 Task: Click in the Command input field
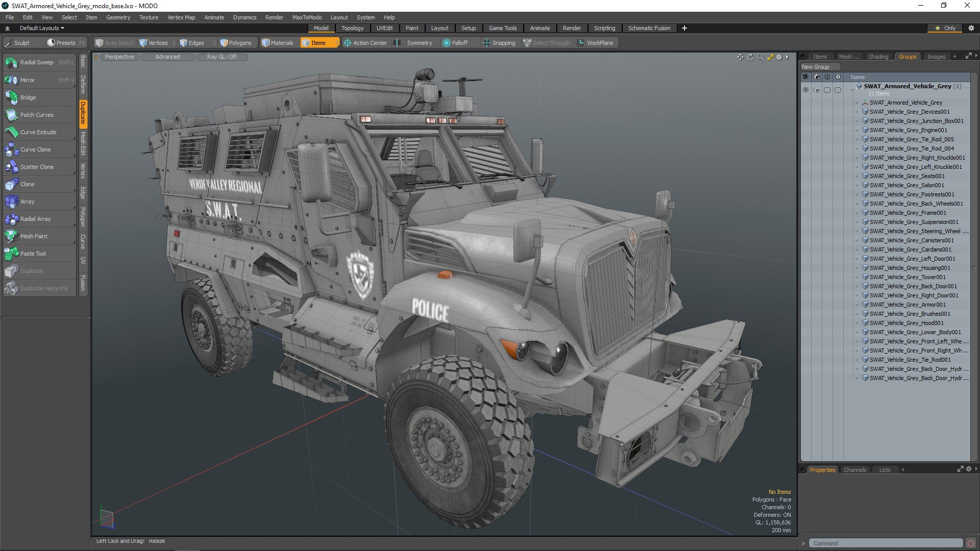coord(886,543)
